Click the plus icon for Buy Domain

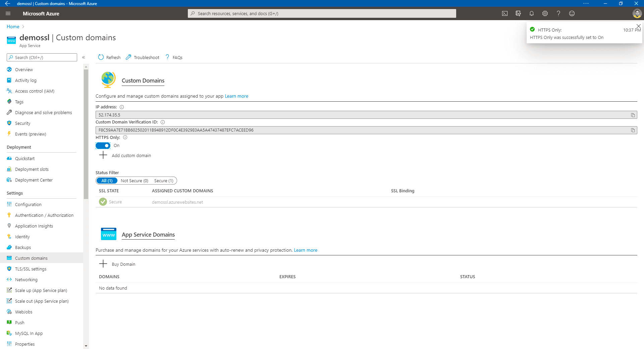(x=103, y=264)
